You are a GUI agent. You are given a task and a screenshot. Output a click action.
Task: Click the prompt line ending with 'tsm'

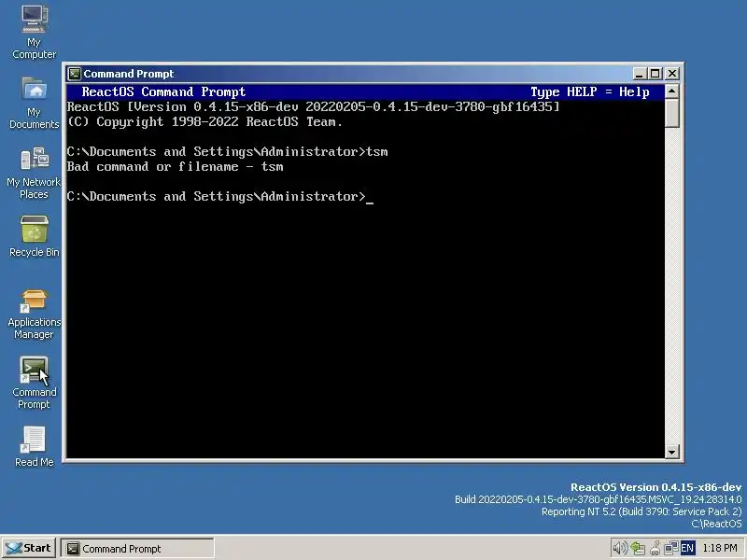(x=227, y=152)
